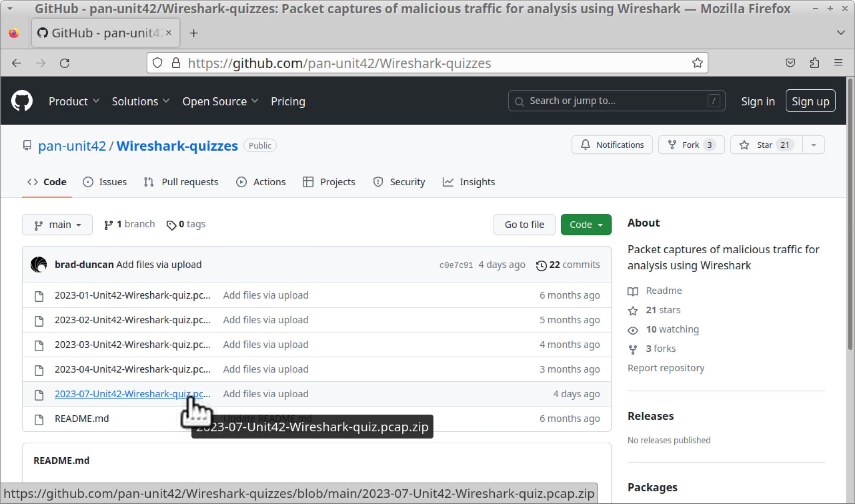Open the Product menu chevron

[96, 101]
